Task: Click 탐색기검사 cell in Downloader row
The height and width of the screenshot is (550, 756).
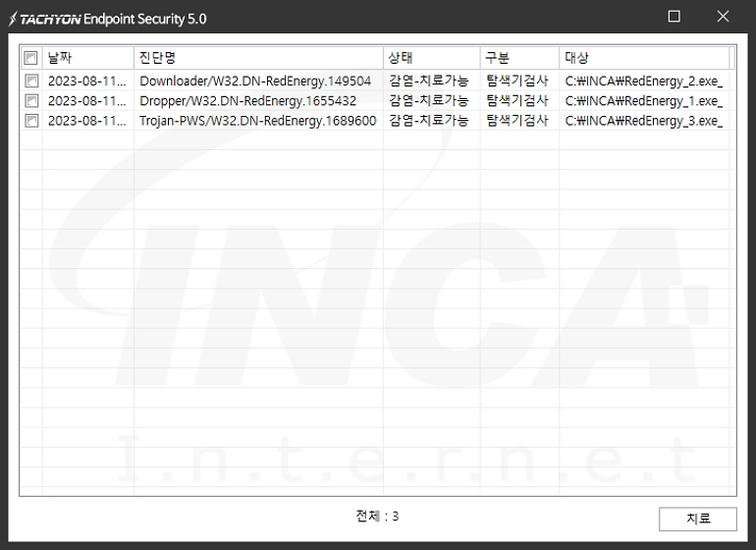Action: [517, 81]
